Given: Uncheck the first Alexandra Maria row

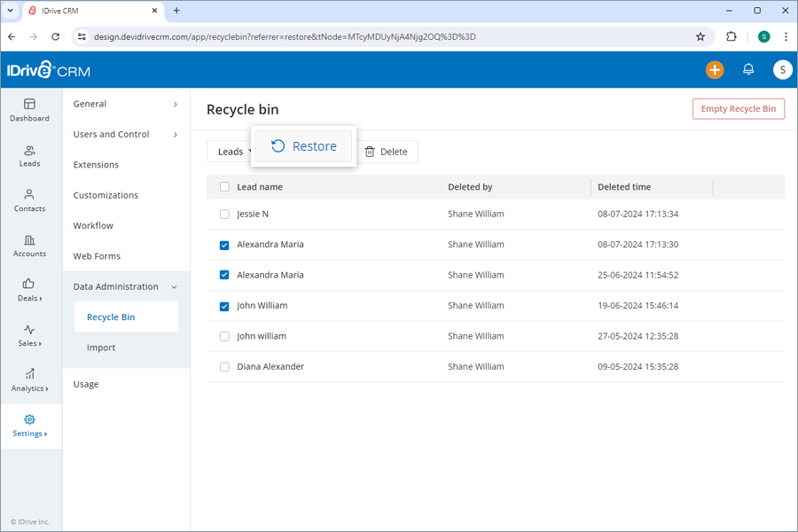Looking at the screenshot, I should 224,245.
